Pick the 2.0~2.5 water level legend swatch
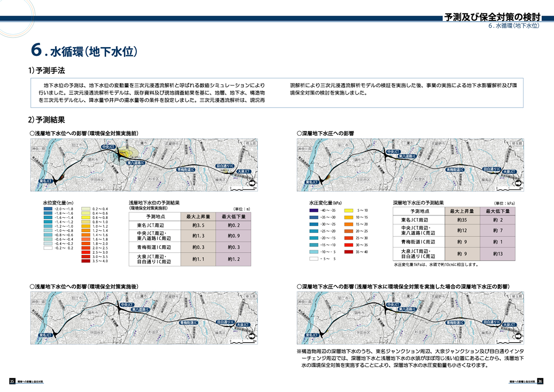Screen dimensions: 554x392 point(85,248)
